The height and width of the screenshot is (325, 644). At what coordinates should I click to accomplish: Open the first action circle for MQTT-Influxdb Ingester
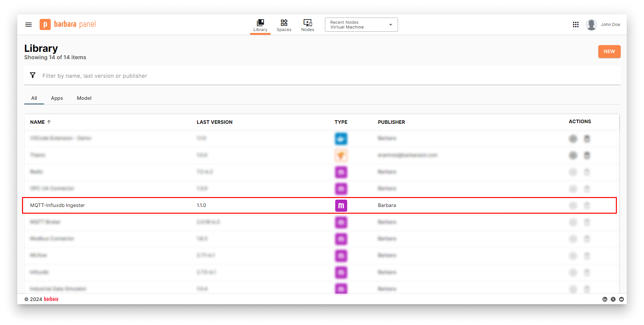573,206
